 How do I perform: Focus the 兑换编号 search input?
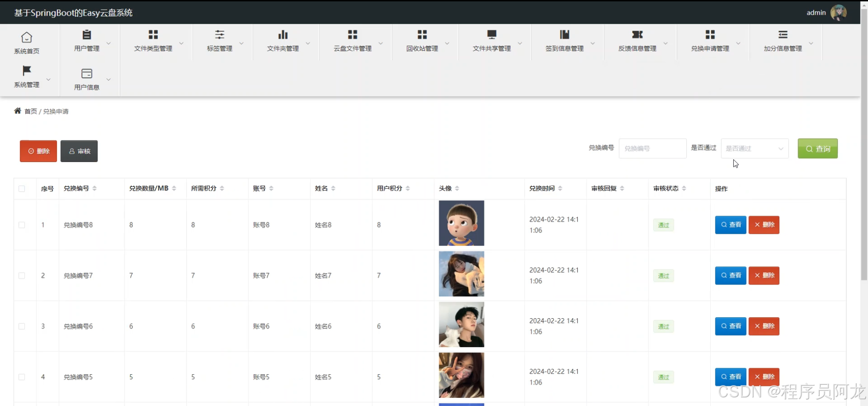[652, 148]
